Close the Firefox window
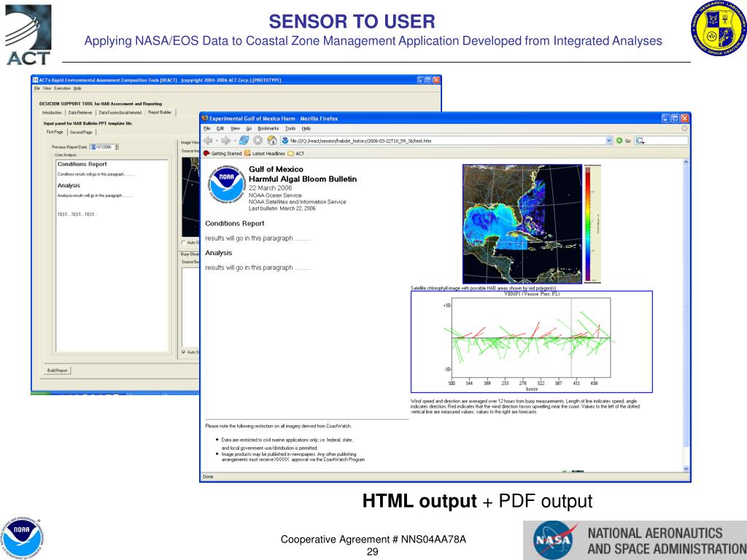Screen dimensions: 747x560 pyautogui.click(x=684, y=118)
